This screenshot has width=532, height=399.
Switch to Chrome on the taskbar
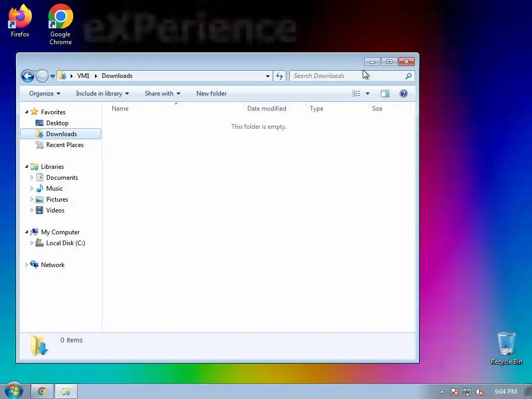pyautogui.click(x=42, y=392)
